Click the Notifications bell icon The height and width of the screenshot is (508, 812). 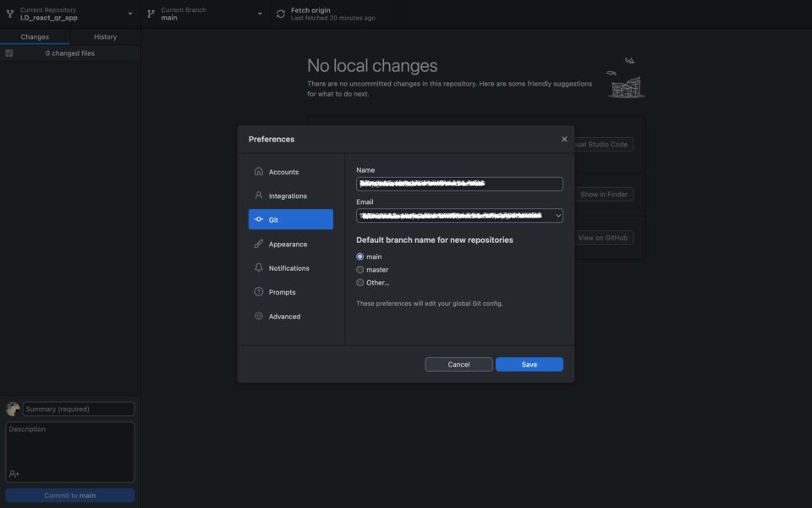(259, 268)
